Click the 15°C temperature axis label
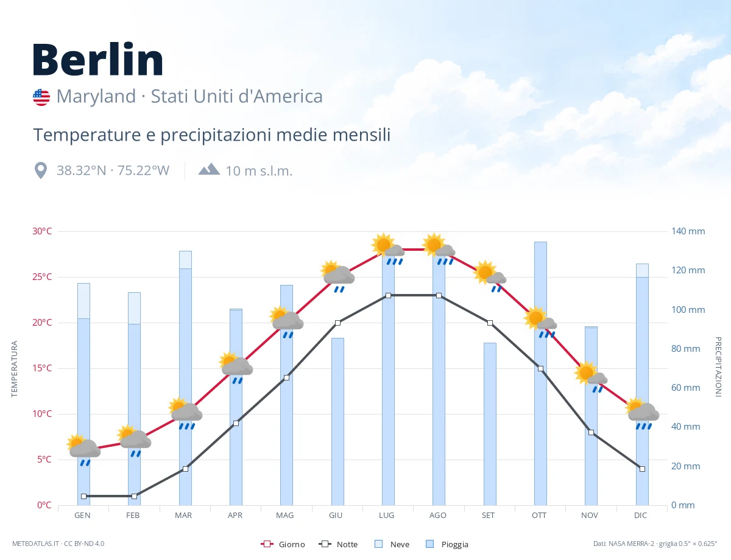The image size is (731, 560). coord(42,368)
